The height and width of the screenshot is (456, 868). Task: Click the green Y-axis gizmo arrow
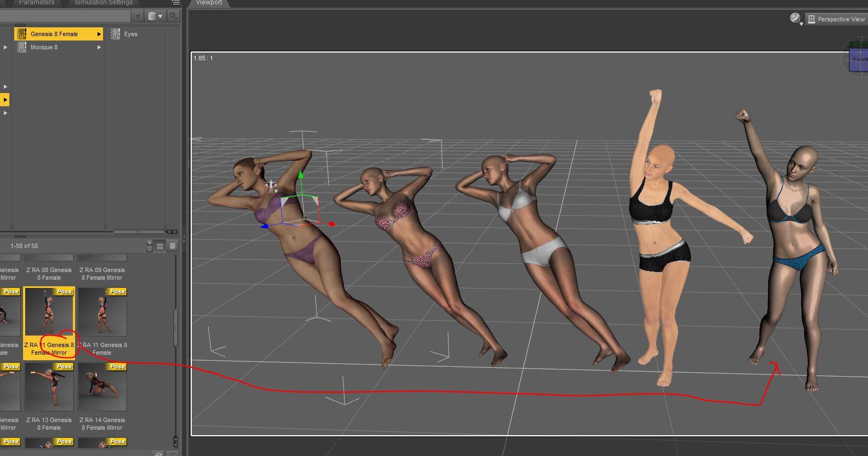(300, 175)
